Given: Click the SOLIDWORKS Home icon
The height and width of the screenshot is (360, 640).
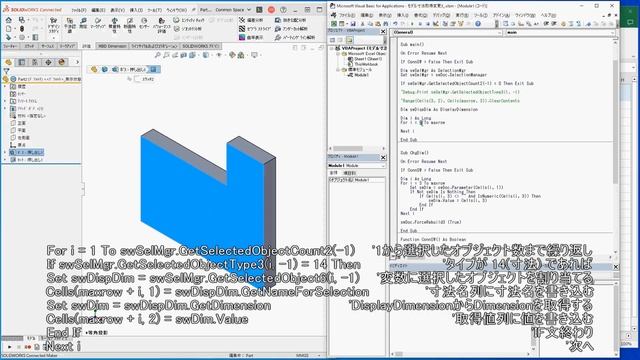Looking at the screenshot, I should [9, 20].
